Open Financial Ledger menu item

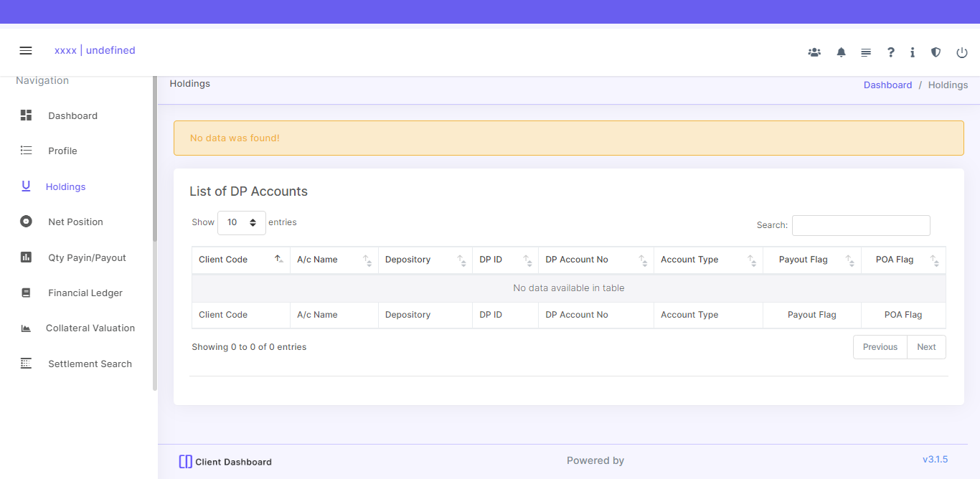coord(85,293)
